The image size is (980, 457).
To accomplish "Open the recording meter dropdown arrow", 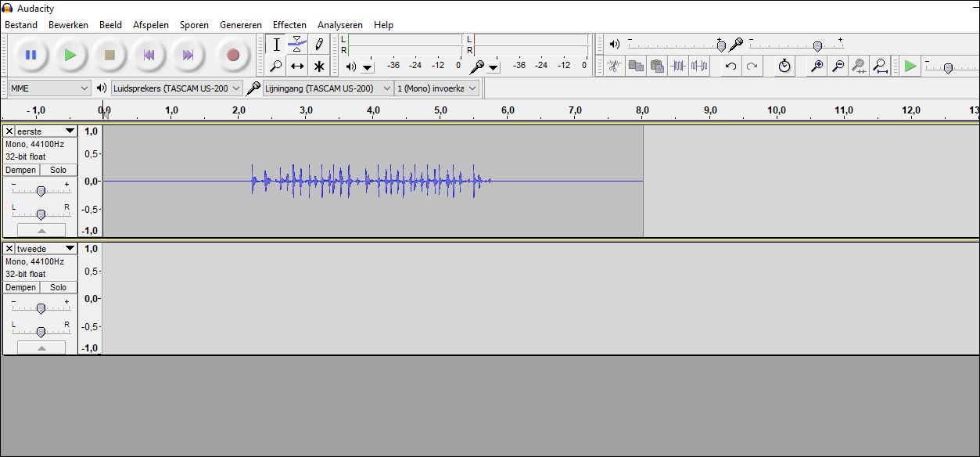I will coord(494,67).
